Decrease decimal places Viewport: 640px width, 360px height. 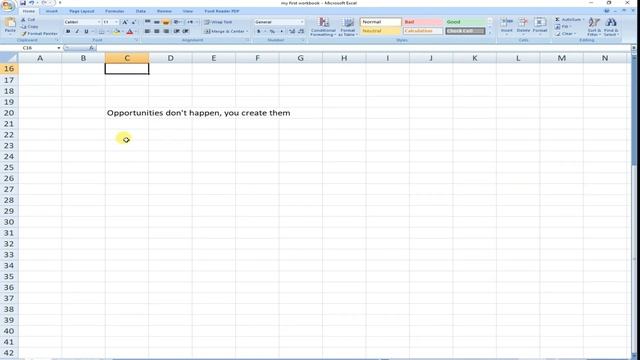301,31
